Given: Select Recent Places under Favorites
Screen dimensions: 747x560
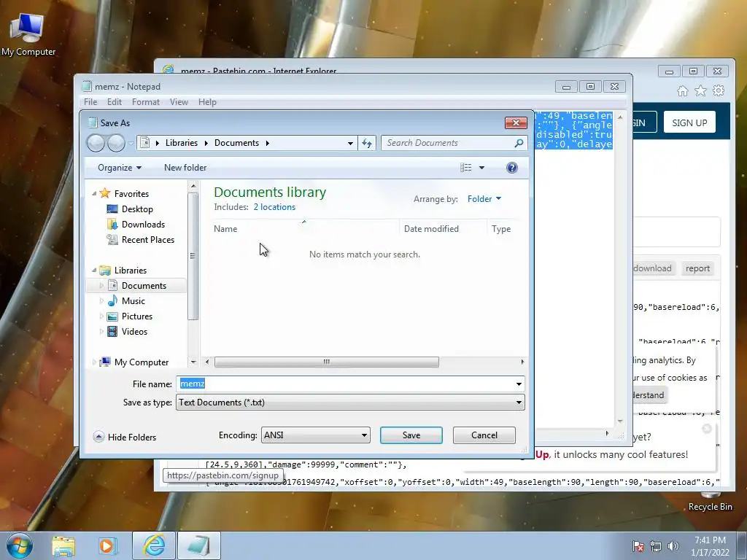Looking at the screenshot, I should [147, 239].
